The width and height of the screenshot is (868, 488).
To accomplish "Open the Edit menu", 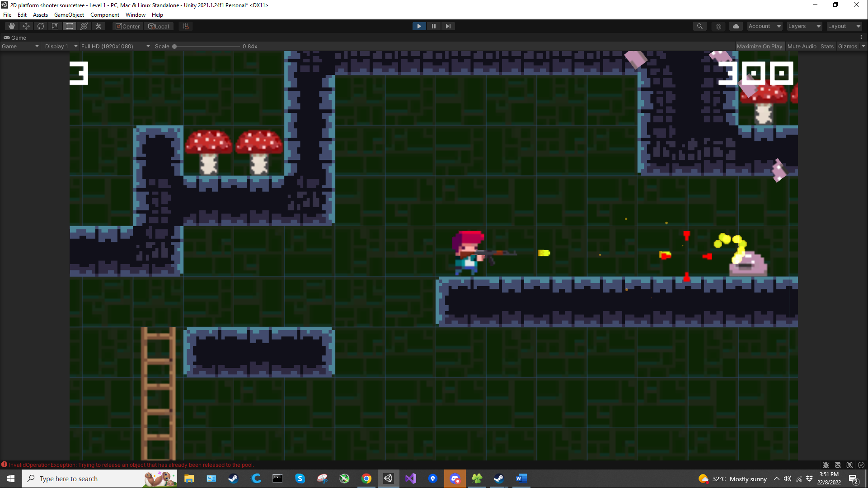I will (22, 14).
